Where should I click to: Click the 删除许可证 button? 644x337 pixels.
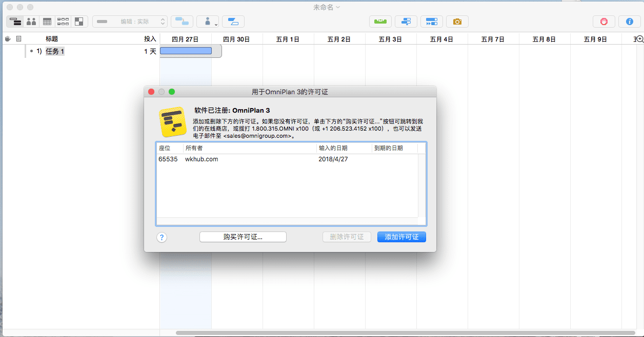[347, 237]
